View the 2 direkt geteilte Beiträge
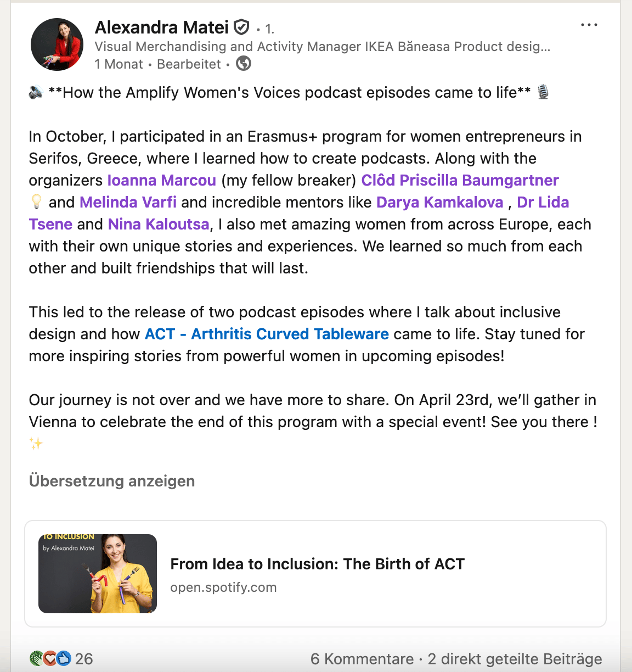This screenshot has width=632, height=672. 514,658
